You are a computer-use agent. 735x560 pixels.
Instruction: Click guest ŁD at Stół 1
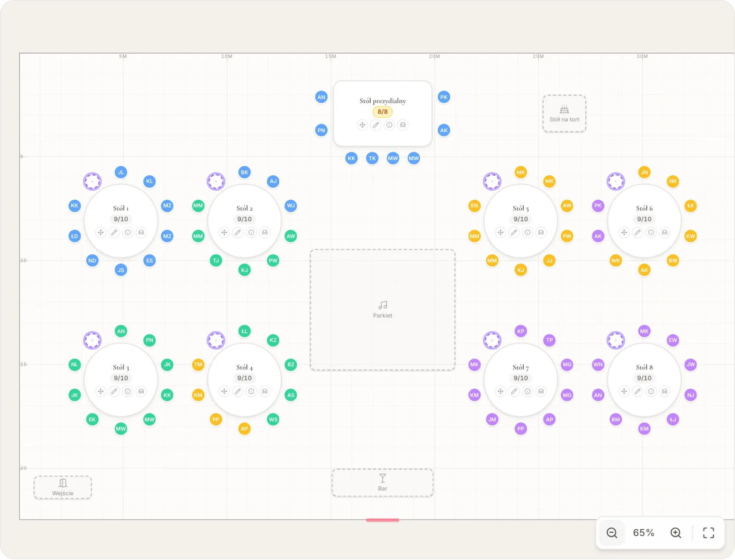click(x=74, y=236)
